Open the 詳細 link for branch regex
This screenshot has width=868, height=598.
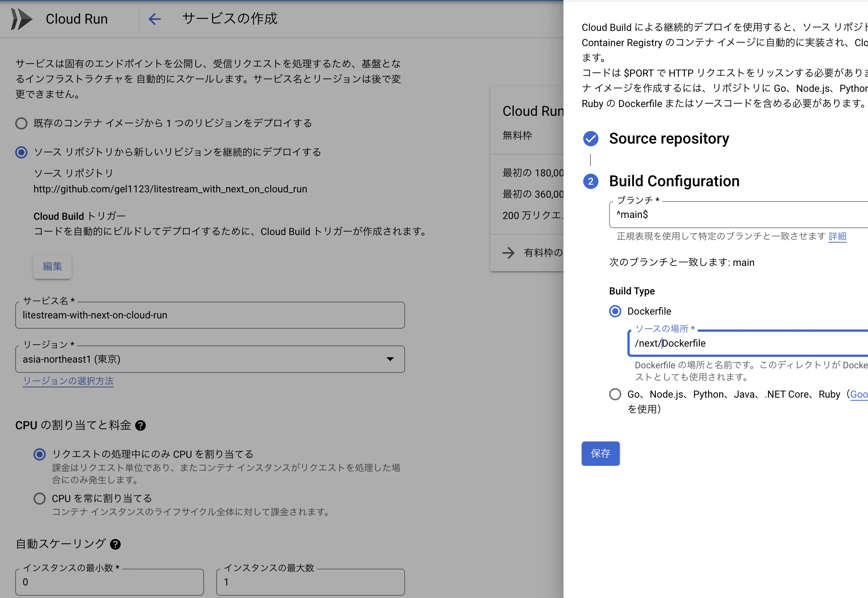837,236
